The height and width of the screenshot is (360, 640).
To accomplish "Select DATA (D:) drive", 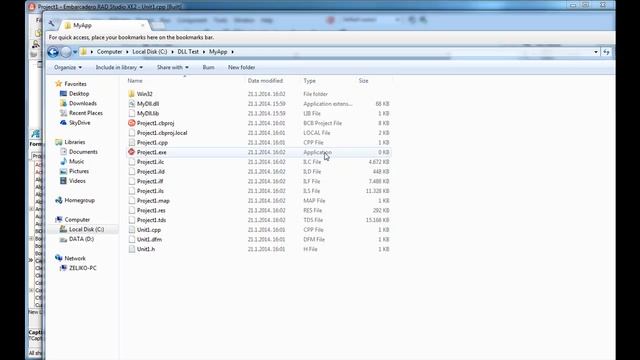I will (81, 239).
